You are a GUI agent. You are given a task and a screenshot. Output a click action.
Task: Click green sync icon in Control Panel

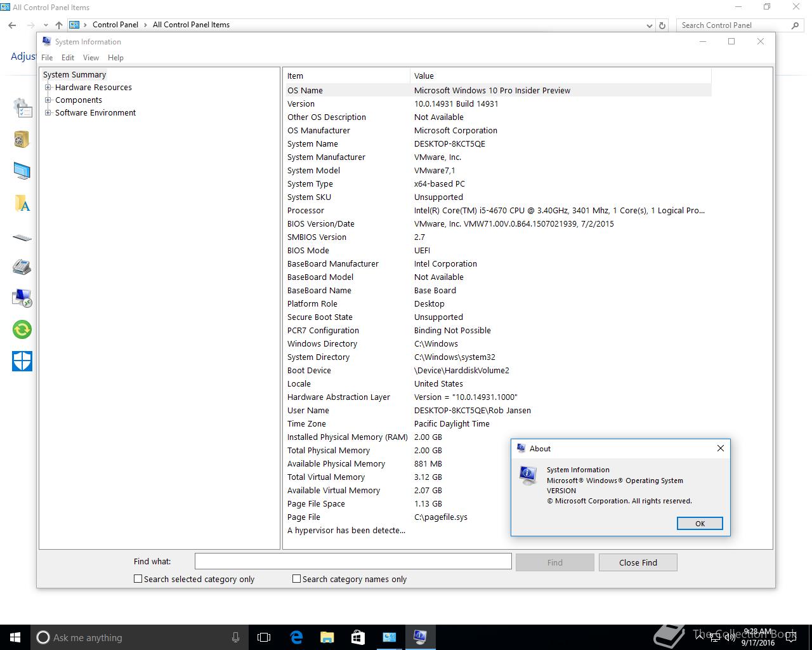point(22,329)
